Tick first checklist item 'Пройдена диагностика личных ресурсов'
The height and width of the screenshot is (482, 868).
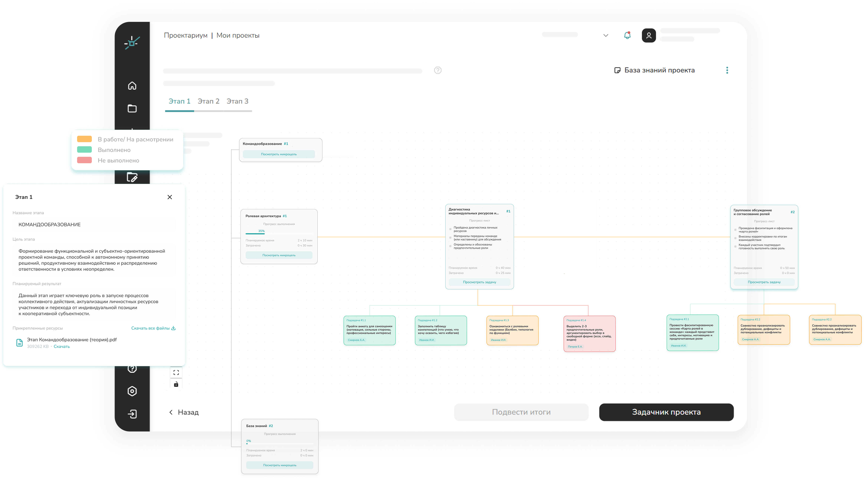point(450,229)
